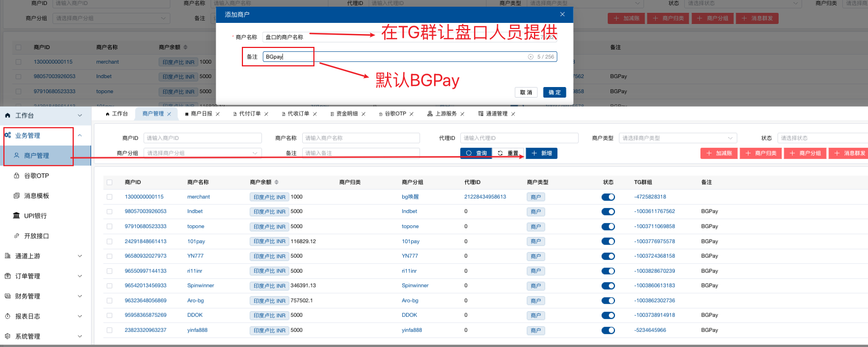Open the 商户类型 dropdown filter
The width and height of the screenshot is (868, 347).
coord(678,138)
